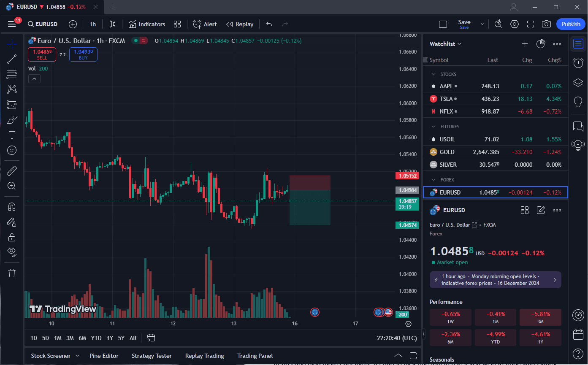Select TSLA in the watchlist
Image resolution: width=588 pixels, height=365 pixels.
[496, 99]
